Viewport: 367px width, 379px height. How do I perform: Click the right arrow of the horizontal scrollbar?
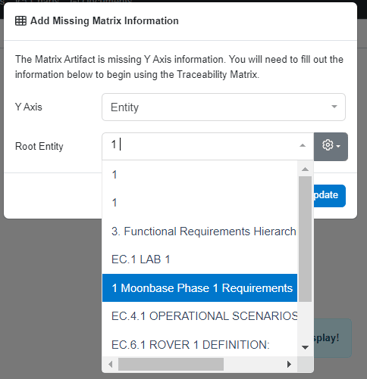click(x=289, y=364)
